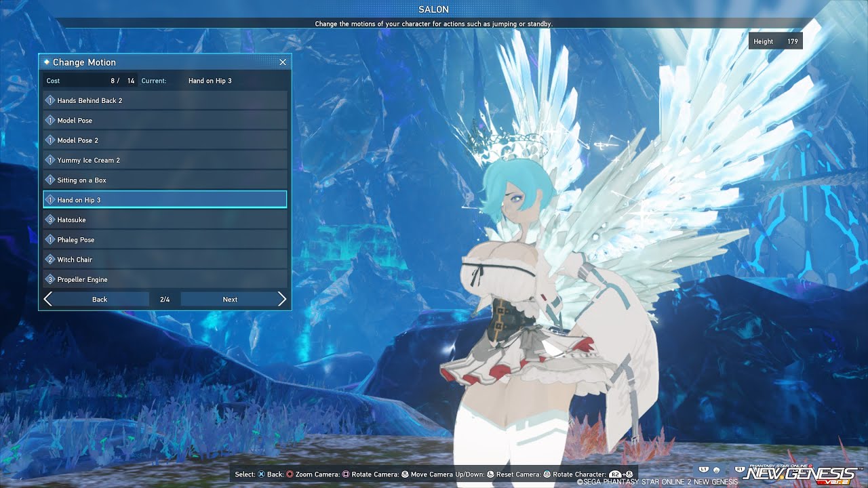
Task: Click the cost icon beside Sitting on a Box
Action: coord(50,180)
